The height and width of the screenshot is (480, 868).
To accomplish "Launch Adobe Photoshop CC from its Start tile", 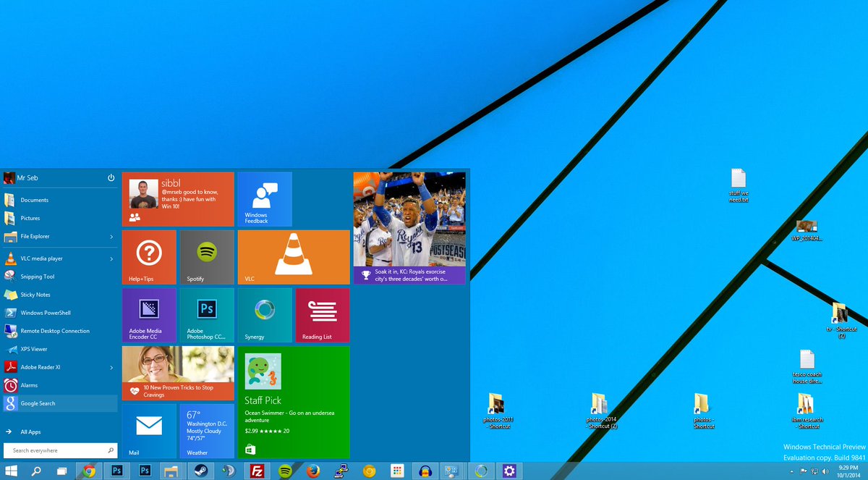I will [x=207, y=314].
